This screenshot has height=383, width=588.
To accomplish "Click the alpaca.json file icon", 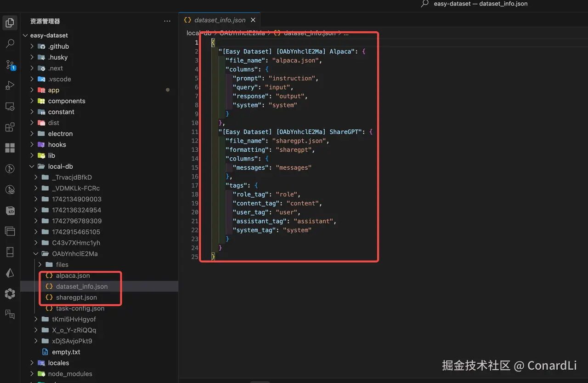I will tap(49, 275).
